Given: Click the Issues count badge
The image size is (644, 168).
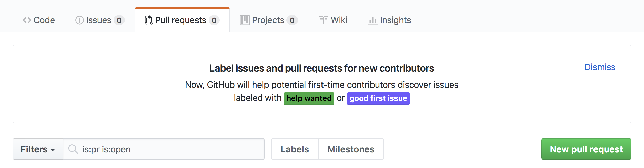Looking at the screenshot, I should pos(119,20).
